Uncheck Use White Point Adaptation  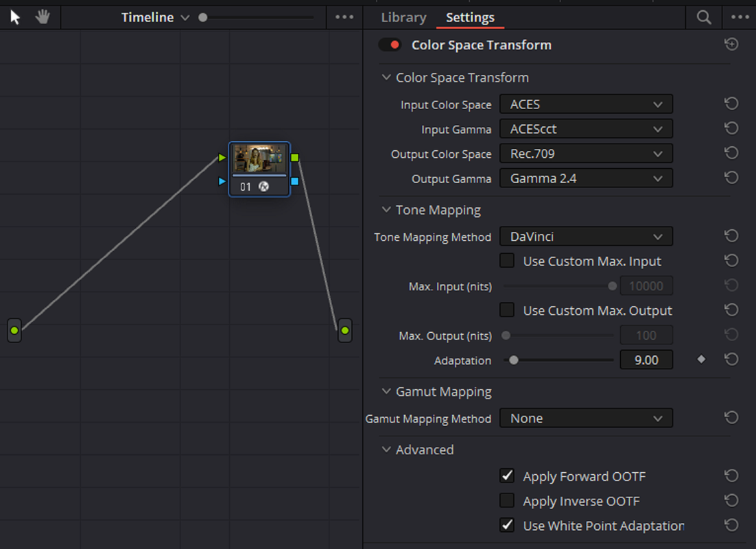coord(507,525)
